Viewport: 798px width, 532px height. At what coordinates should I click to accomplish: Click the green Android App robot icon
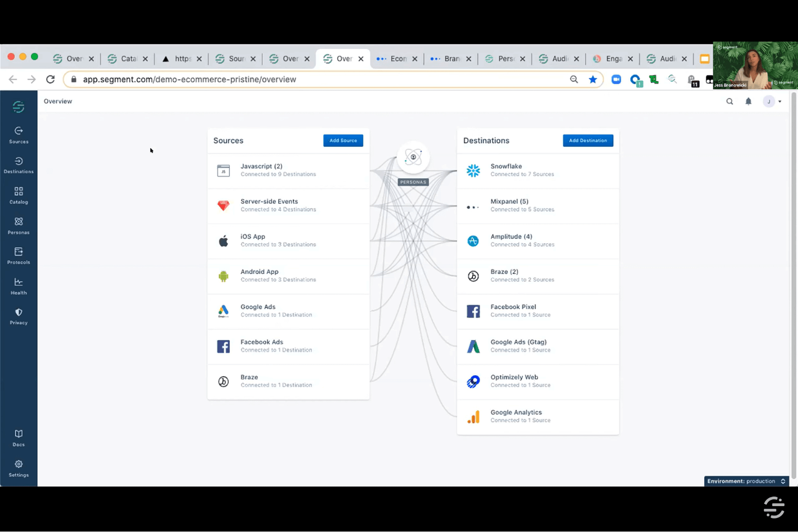(223, 276)
